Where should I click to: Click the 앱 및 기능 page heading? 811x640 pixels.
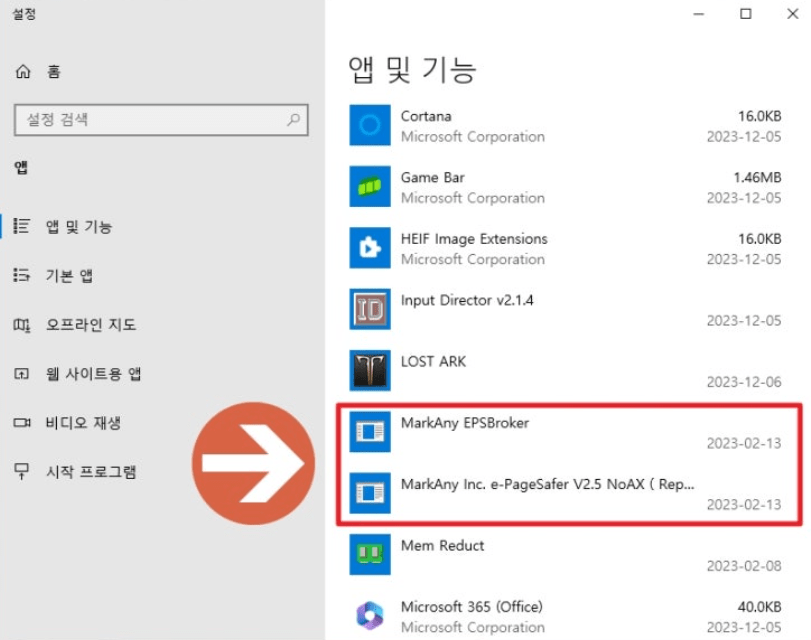point(412,70)
